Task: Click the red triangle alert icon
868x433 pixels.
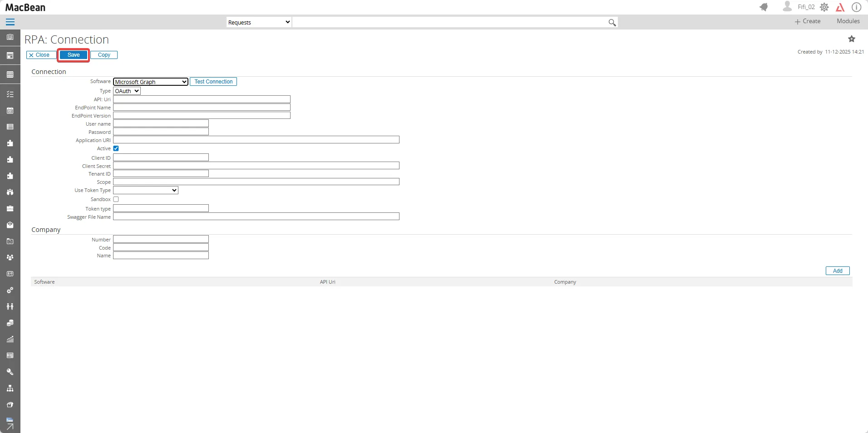Action: pyautogui.click(x=840, y=7)
